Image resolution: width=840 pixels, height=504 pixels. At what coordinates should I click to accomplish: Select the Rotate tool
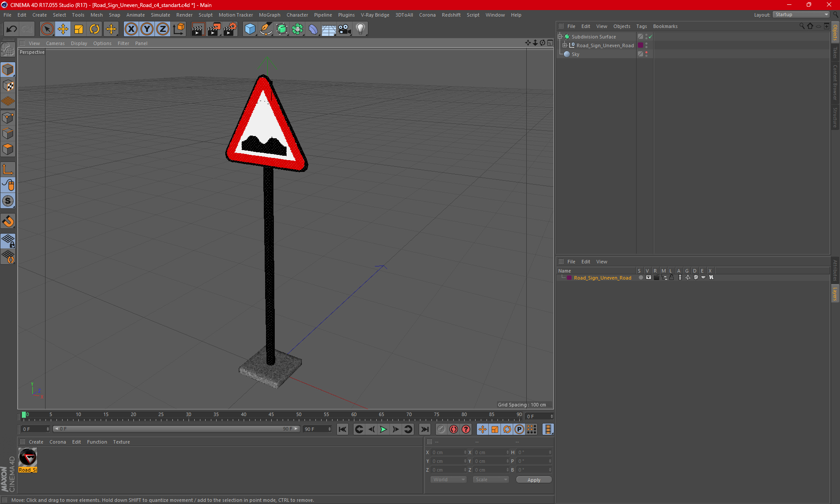94,29
